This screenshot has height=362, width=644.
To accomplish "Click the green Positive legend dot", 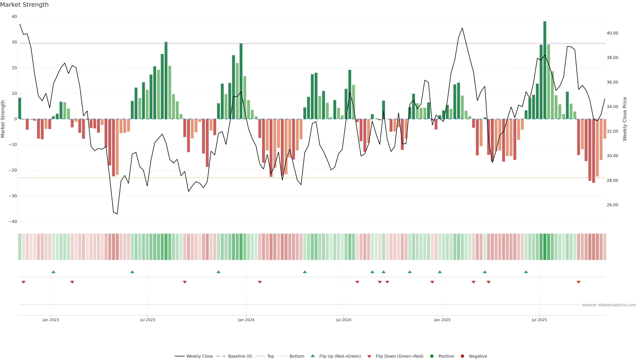I will click(432, 356).
